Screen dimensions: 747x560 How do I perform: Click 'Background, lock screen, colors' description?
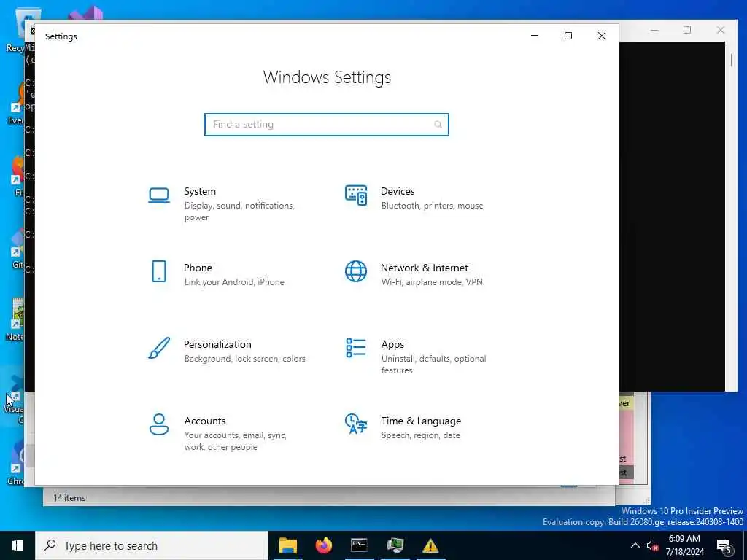(245, 359)
